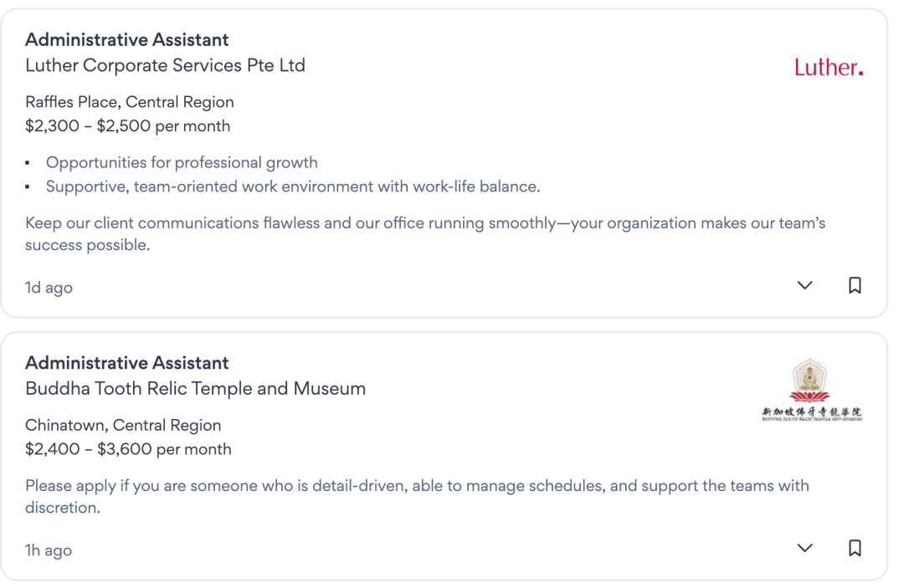Click the 'Supportive, team-oriented work environment' bullet
This screenshot has width=904, height=588.
click(293, 187)
